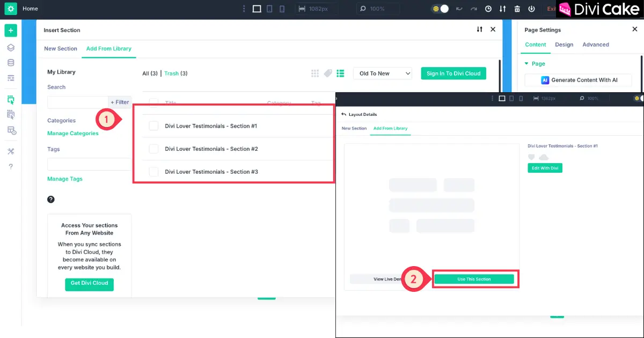Click back arrow beside Layout Details
This screenshot has width=644, height=338.
tap(343, 114)
